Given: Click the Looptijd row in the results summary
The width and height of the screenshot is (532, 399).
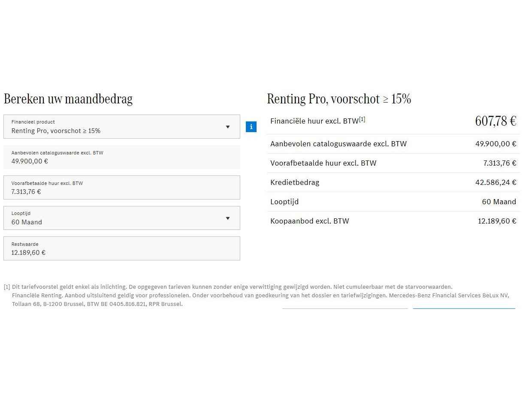Looking at the screenshot, I should [393, 202].
